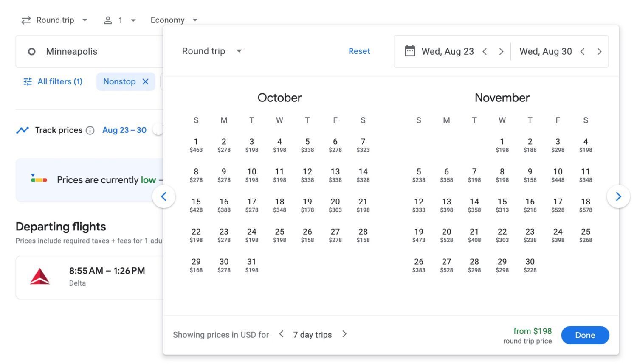Move departure date one day later
The image size is (637, 364).
click(x=501, y=51)
